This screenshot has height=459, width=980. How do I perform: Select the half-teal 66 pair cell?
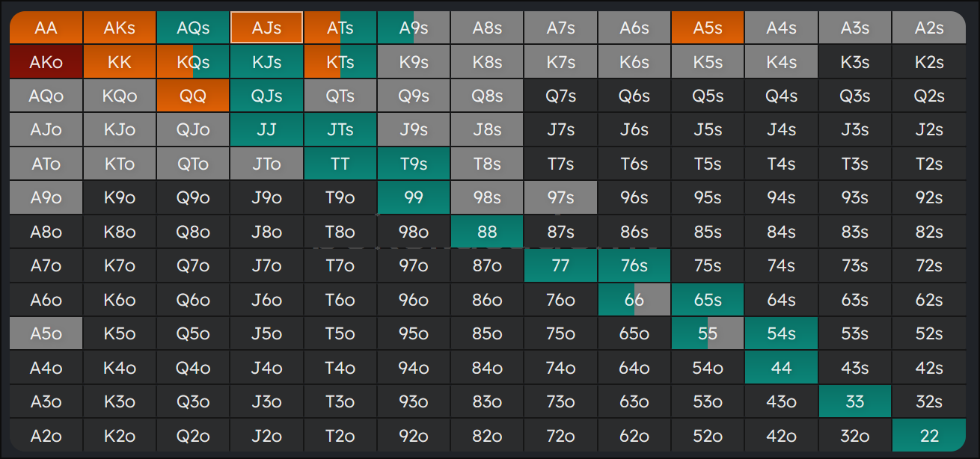(634, 300)
